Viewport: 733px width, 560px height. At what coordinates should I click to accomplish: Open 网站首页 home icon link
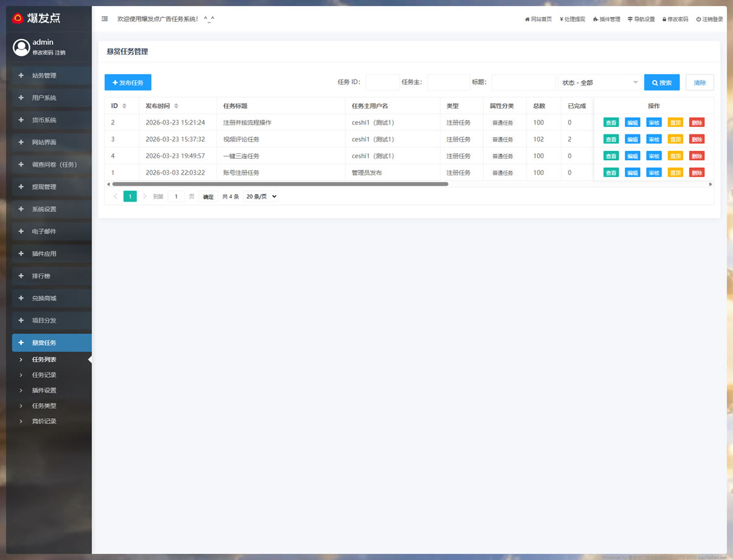pyautogui.click(x=538, y=19)
